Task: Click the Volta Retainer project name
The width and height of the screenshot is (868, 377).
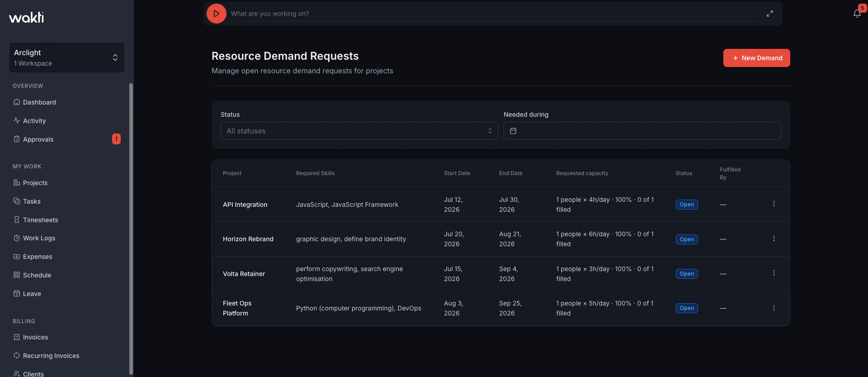Action: (x=244, y=274)
